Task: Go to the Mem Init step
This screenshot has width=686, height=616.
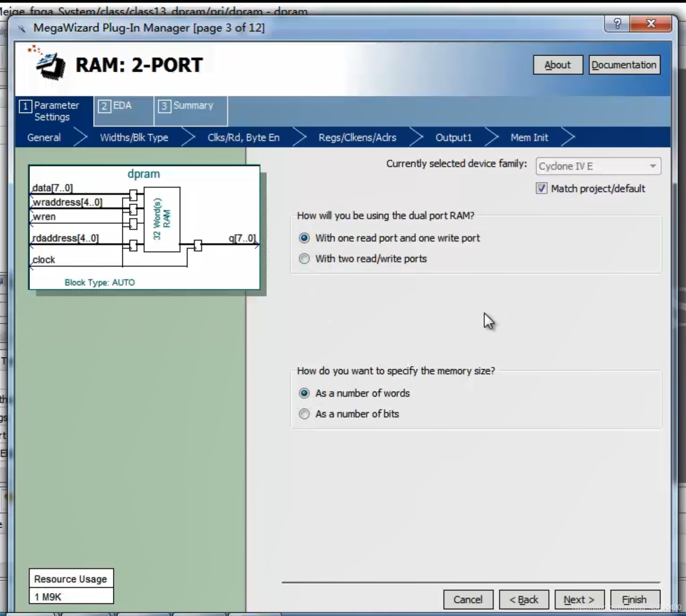Action: [x=529, y=138]
